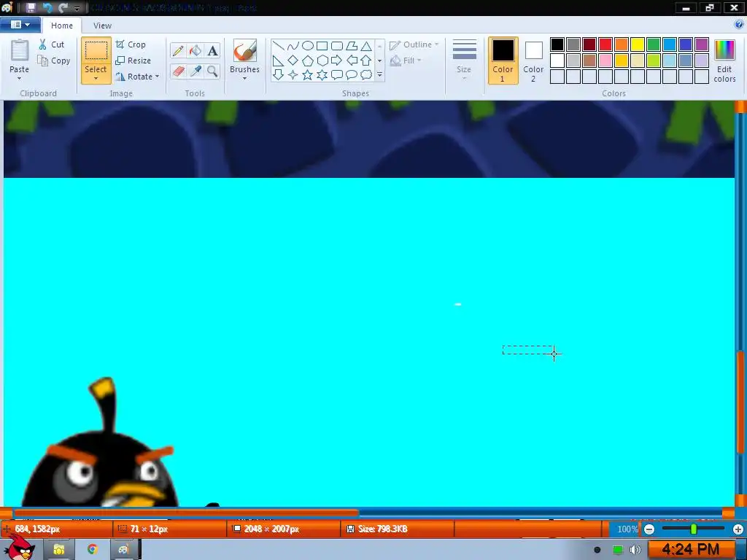Pick the purple color swatch
747x560 pixels.
[702, 44]
